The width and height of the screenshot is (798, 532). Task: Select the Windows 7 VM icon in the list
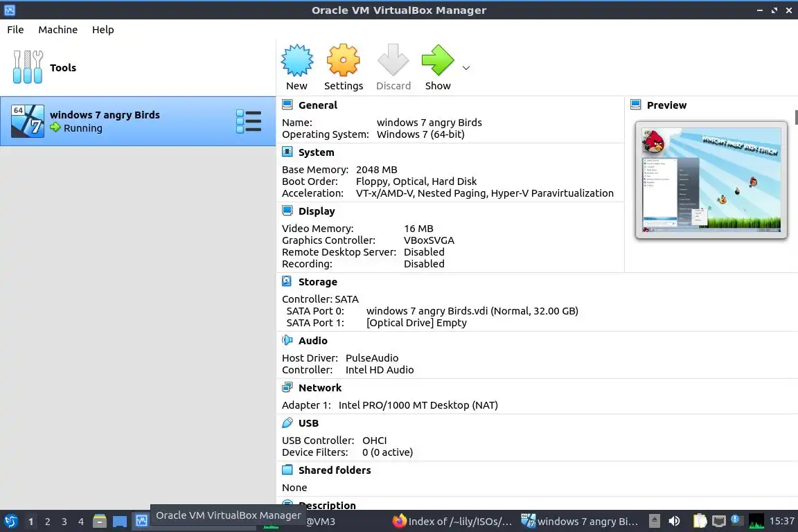[x=28, y=121]
